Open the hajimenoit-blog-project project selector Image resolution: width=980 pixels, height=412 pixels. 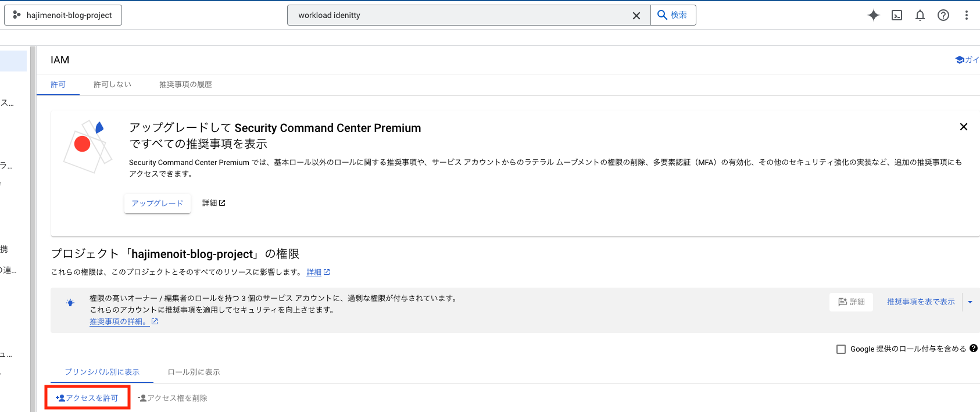pos(63,15)
